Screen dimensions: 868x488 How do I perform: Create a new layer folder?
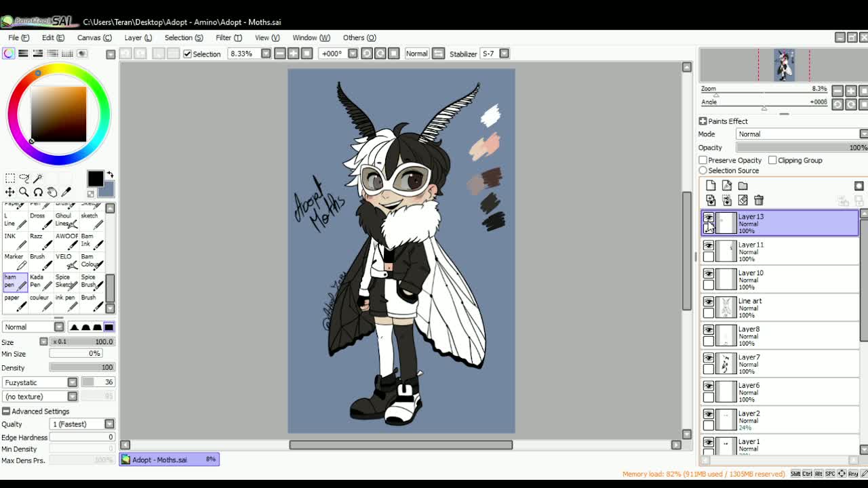(x=743, y=186)
